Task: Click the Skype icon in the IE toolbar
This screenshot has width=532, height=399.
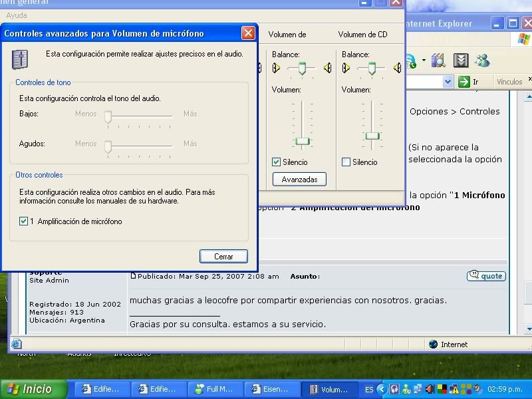Action: coord(410,61)
